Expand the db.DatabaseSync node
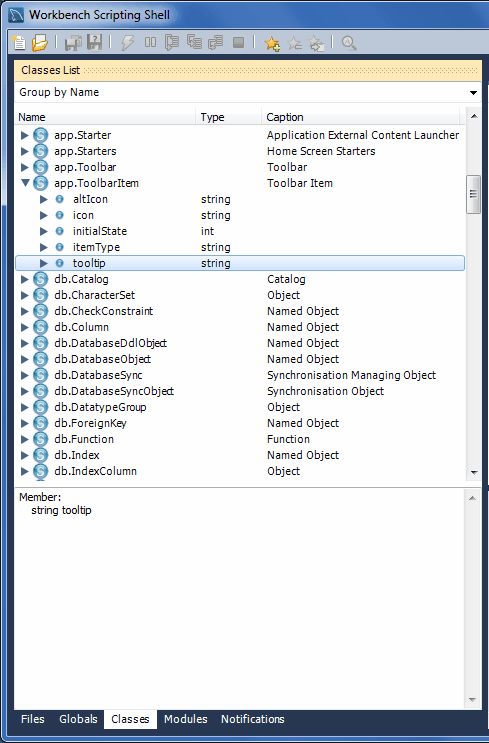The height and width of the screenshot is (743, 489). coord(25,375)
